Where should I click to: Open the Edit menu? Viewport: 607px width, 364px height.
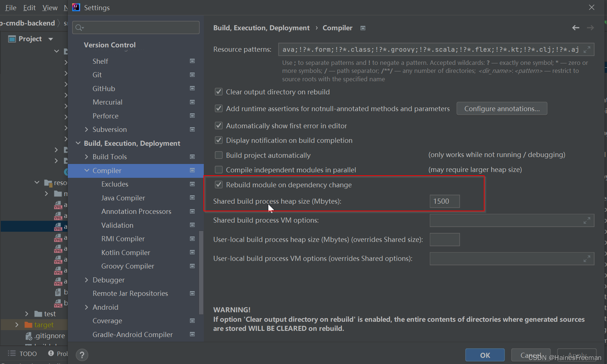pos(29,8)
